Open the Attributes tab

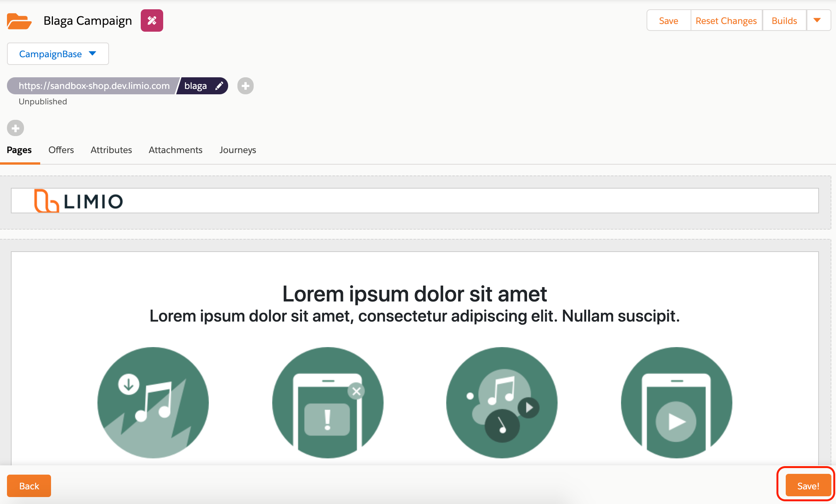[x=111, y=150]
